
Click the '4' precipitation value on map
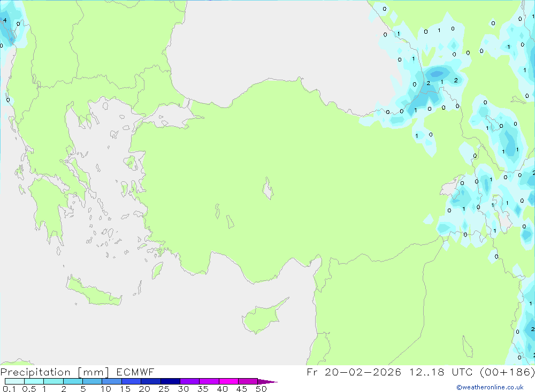coord(5,20)
